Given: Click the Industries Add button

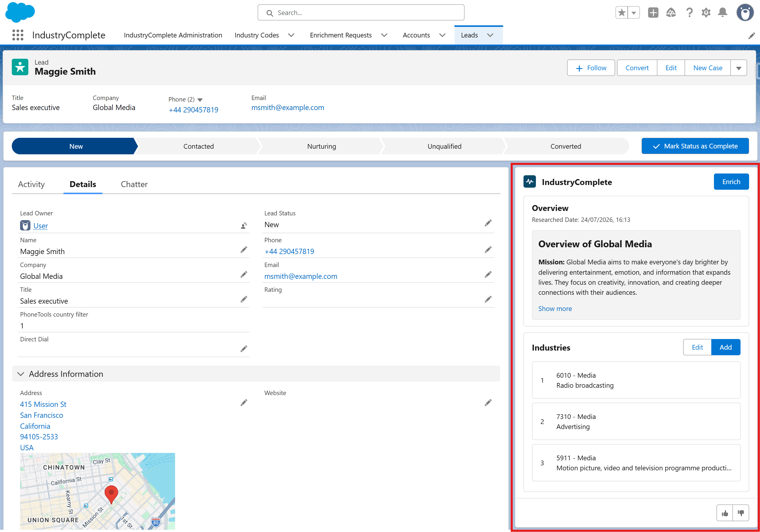Looking at the screenshot, I should click(725, 347).
